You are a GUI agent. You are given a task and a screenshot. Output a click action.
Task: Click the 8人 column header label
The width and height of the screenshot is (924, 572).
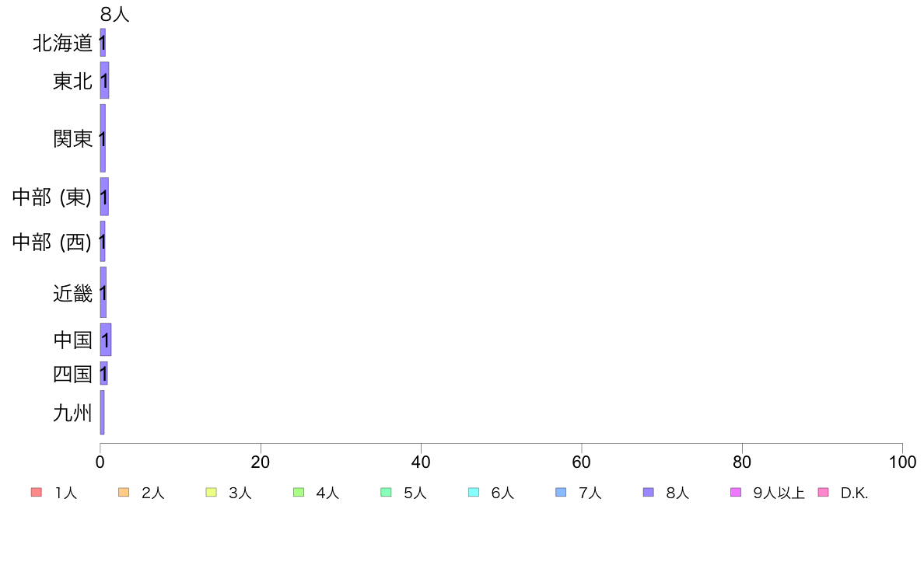point(115,14)
